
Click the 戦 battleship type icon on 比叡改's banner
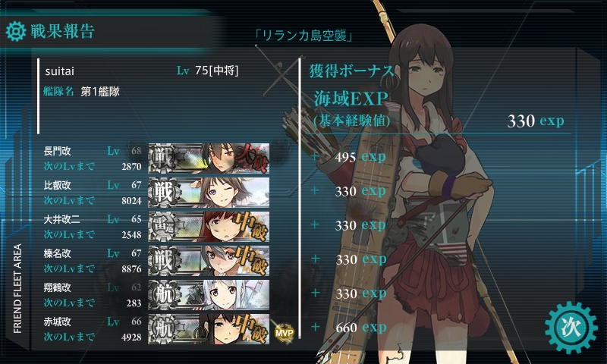click(x=164, y=193)
